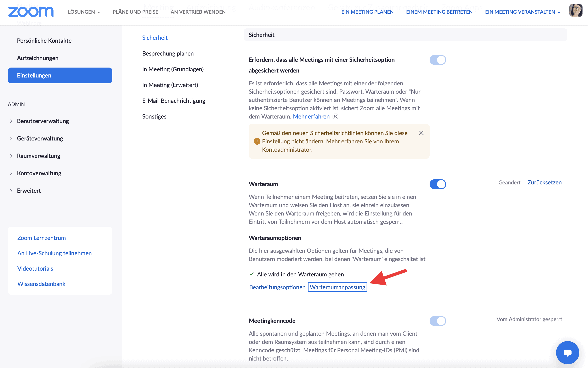Dismiss the security policy warning banner

421,133
